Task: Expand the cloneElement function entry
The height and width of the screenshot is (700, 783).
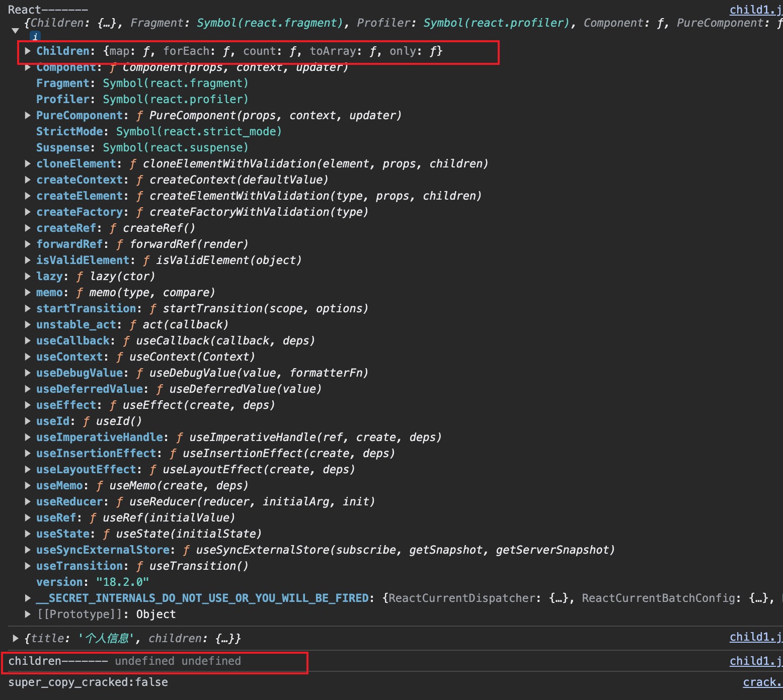Action: (28, 163)
